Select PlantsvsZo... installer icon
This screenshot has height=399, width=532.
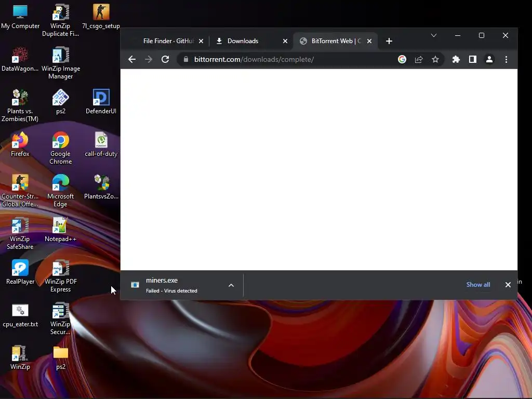click(x=101, y=187)
